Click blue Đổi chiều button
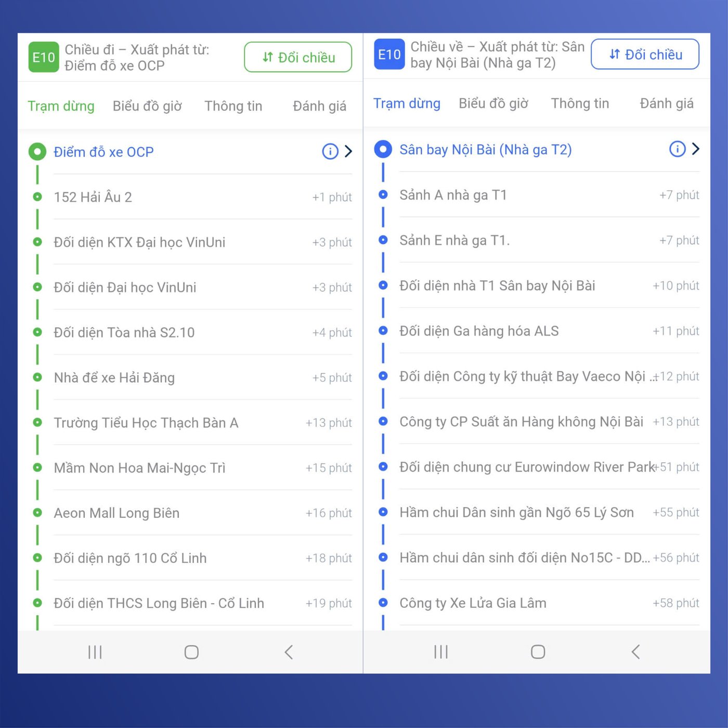The height and width of the screenshot is (728, 728). pos(645,55)
